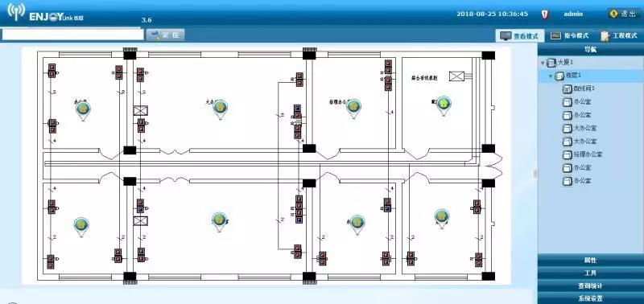Switch to 指令模式 command mode tab
Screen dimensions: 644x304
(x=570, y=35)
